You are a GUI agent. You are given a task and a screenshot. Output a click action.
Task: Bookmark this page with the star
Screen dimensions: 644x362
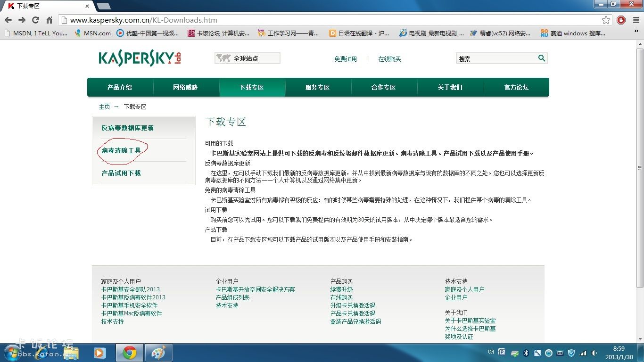(x=606, y=20)
